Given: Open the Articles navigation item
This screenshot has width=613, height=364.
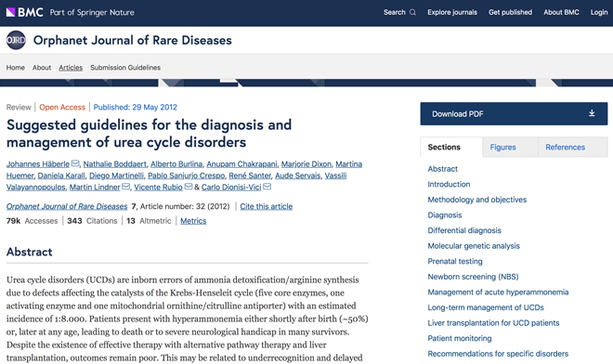Looking at the screenshot, I should click(x=71, y=67).
